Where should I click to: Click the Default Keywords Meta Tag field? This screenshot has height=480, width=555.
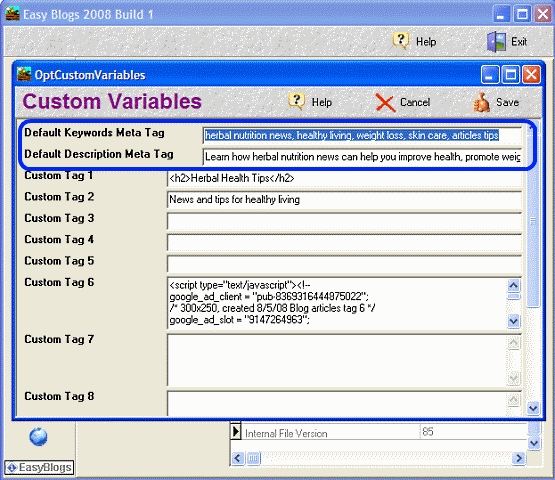(362, 135)
